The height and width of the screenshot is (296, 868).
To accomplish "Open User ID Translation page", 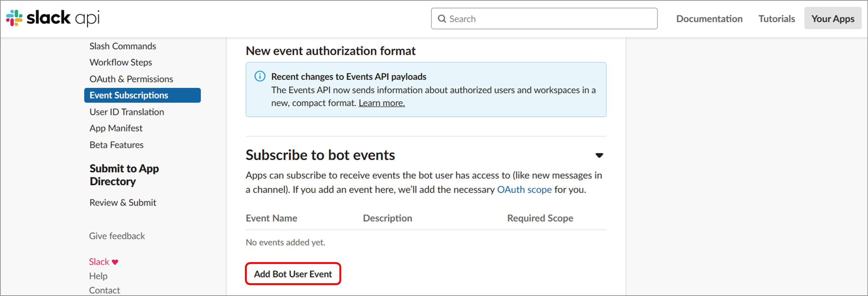I will [127, 112].
